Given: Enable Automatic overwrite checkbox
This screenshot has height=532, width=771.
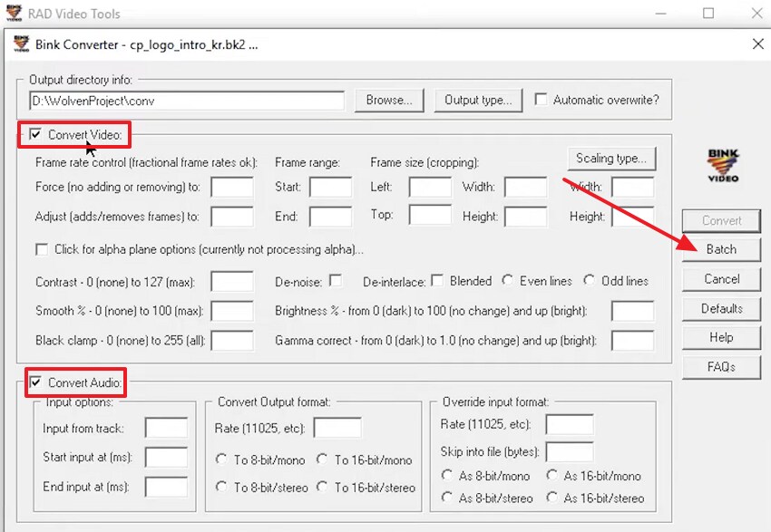Looking at the screenshot, I should click(541, 100).
